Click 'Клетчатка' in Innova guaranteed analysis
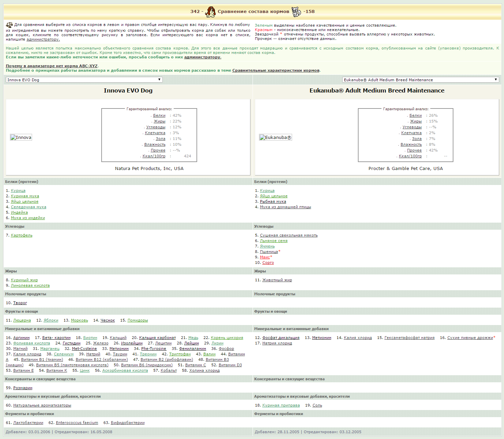Viewport: 504px width, 439px height. (155, 133)
